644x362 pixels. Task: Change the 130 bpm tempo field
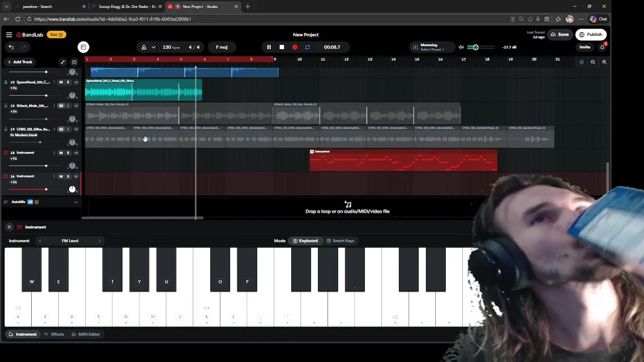(171, 47)
